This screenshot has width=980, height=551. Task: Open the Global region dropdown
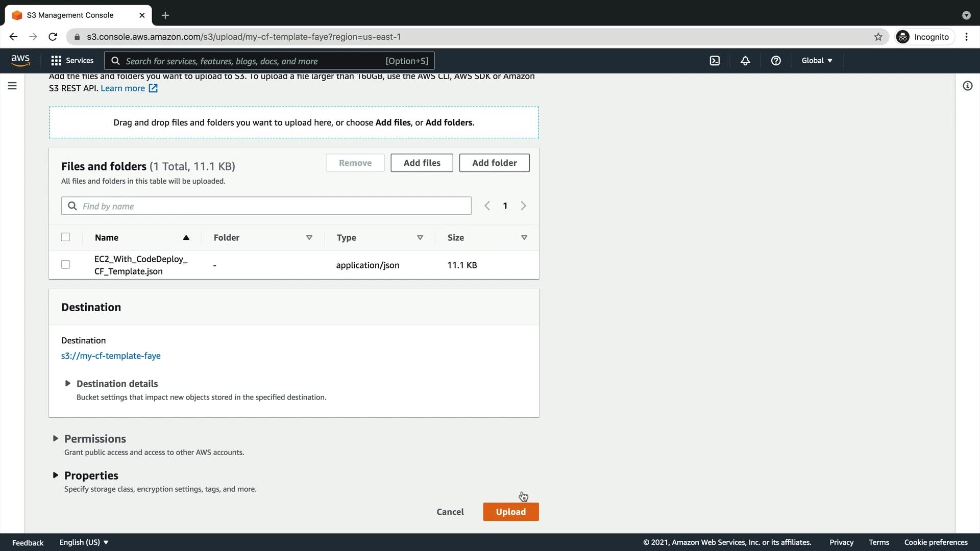coord(817,61)
